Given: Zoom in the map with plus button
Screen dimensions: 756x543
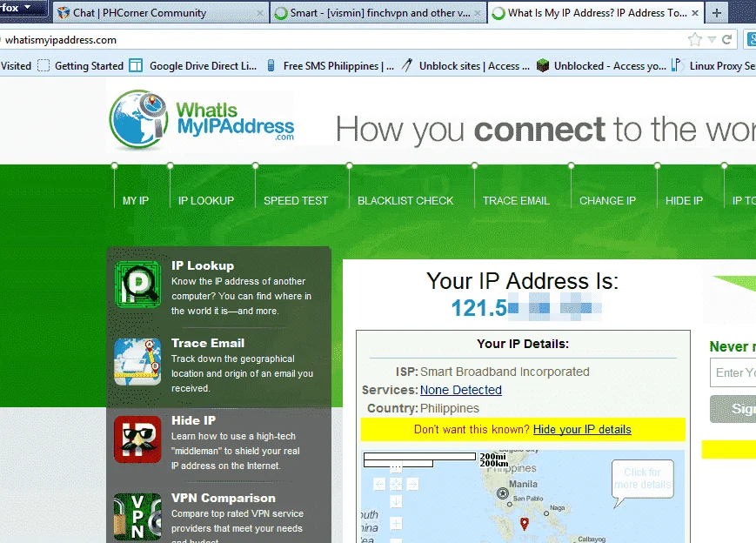Looking at the screenshot, I should pos(396,523).
